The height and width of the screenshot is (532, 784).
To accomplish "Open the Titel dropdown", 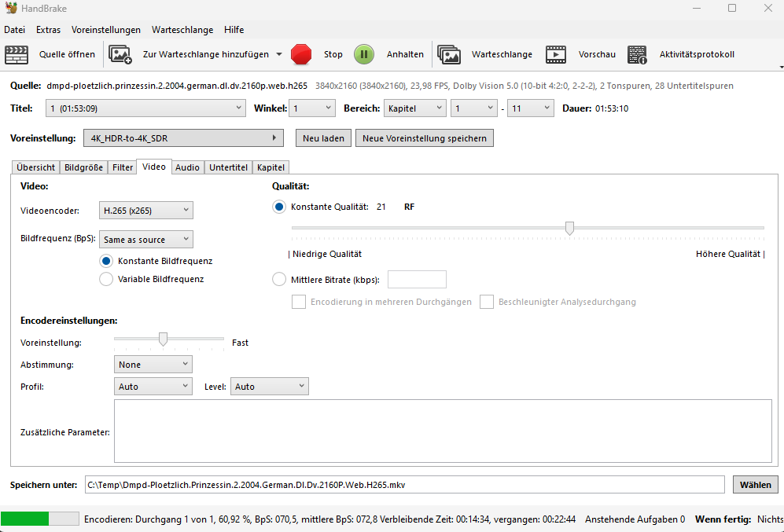I will coord(145,108).
